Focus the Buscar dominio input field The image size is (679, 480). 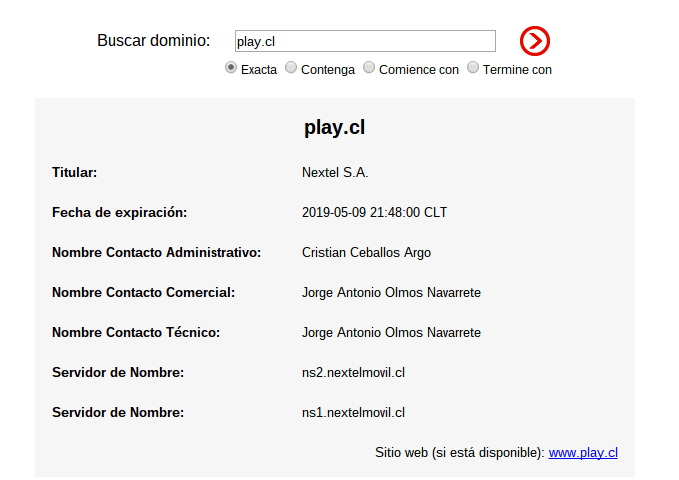365,41
